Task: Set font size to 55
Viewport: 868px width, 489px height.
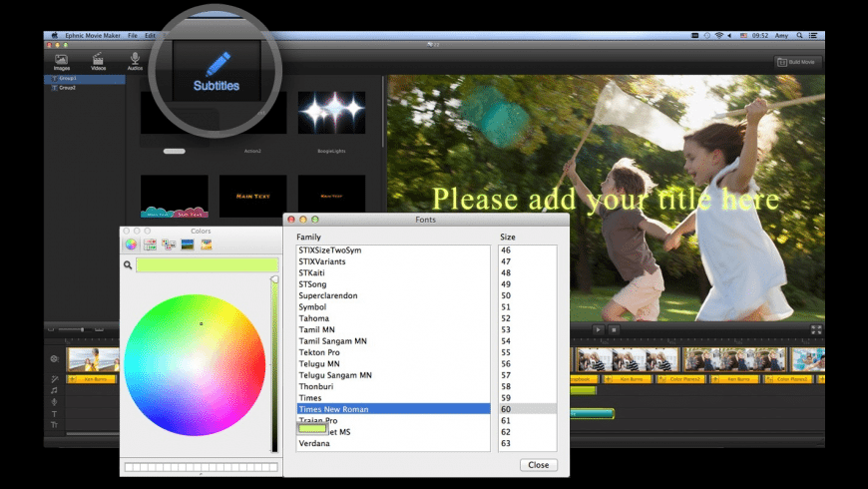Action: [x=527, y=352]
